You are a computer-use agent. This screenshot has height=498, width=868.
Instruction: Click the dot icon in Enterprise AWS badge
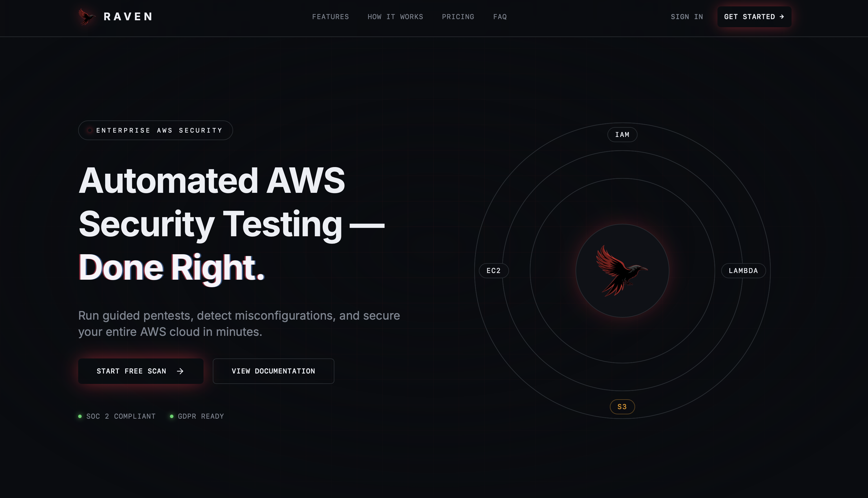tap(89, 130)
